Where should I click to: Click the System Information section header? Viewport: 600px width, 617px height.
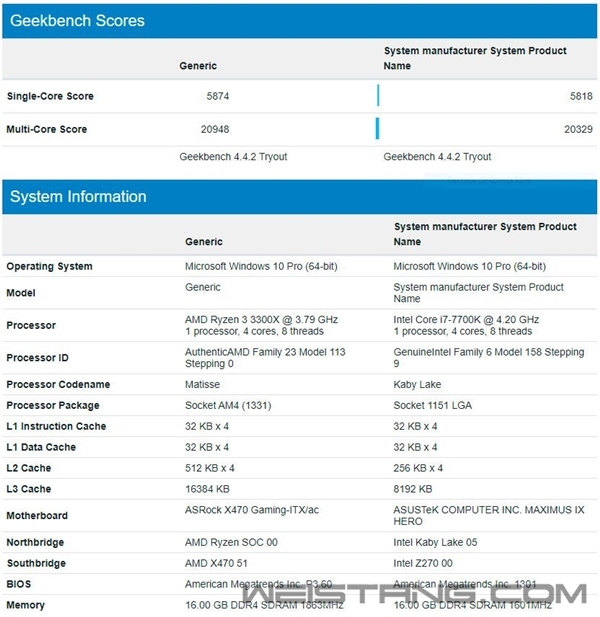[78, 197]
